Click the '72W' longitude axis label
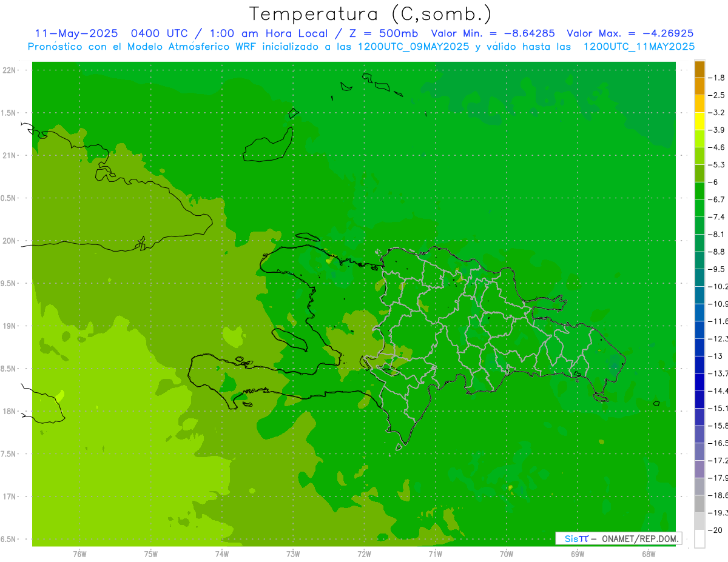This screenshot has height=562, width=728. click(x=364, y=554)
